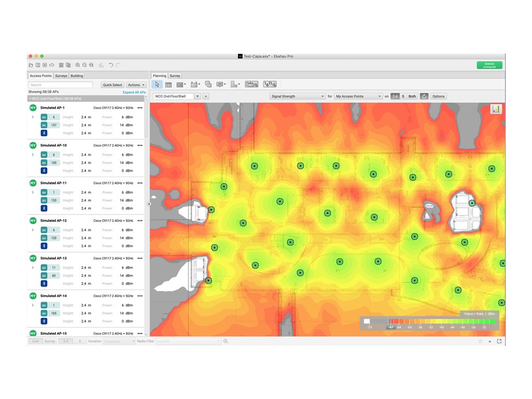Image resolution: width=532 pixels, height=399 pixels.
Task: Open the Signal Strength visualization dropdown
Action: click(298, 96)
